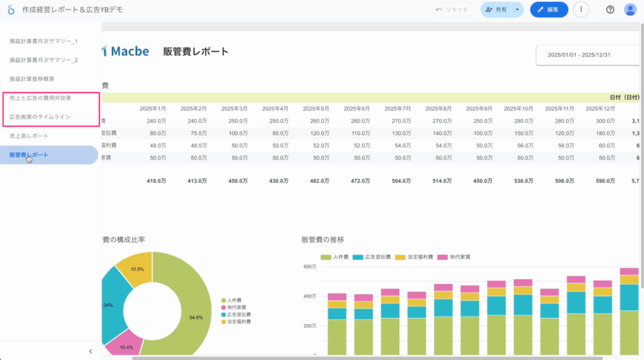The width and height of the screenshot is (644, 360).
Task: Open 損益計算書月次サマリー_1 page
Action: click(x=43, y=41)
